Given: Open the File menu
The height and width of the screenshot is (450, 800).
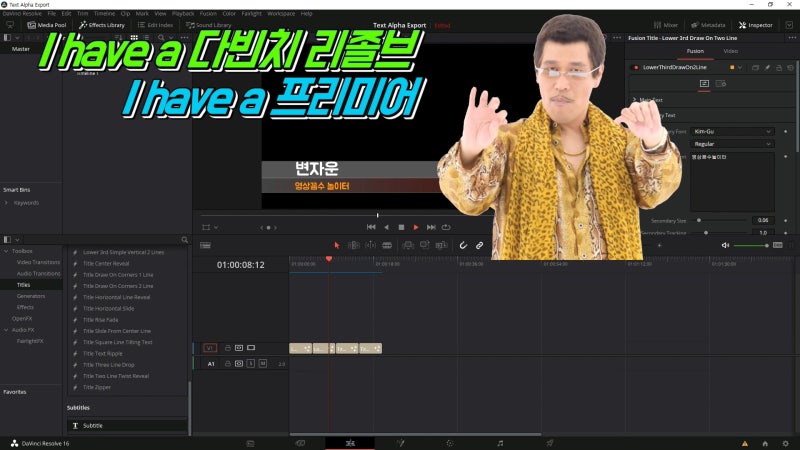Looking at the screenshot, I should [x=52, y=14].
